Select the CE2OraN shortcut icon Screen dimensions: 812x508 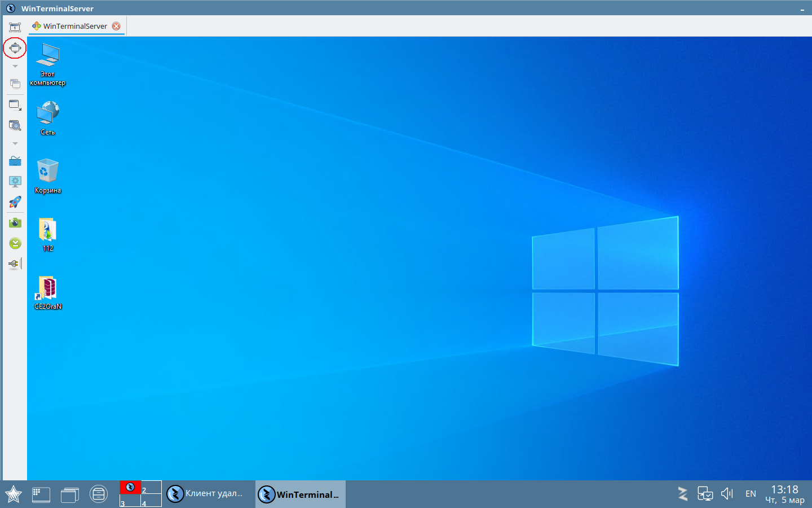point(48,292)
